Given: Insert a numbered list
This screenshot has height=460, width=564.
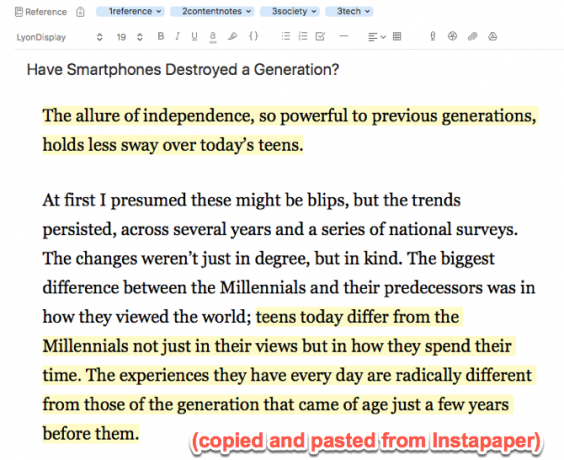Looking at the screenshot, I should click(x=303, y=36).
